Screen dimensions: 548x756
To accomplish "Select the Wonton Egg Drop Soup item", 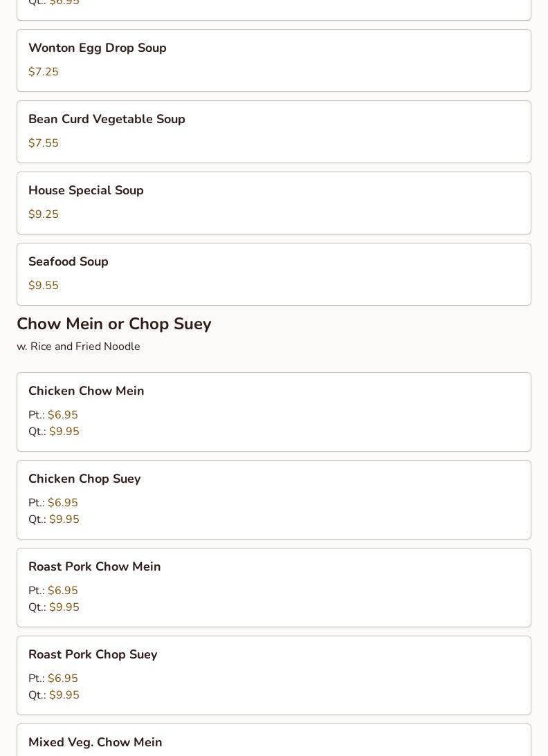I will point(98,48).
